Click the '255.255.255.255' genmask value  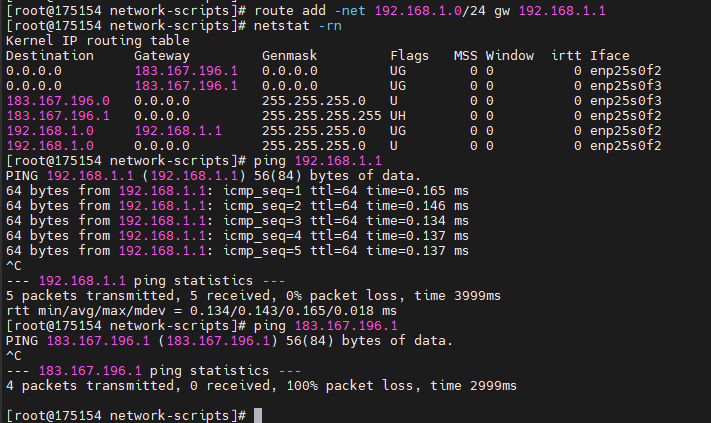coord(321,115)
